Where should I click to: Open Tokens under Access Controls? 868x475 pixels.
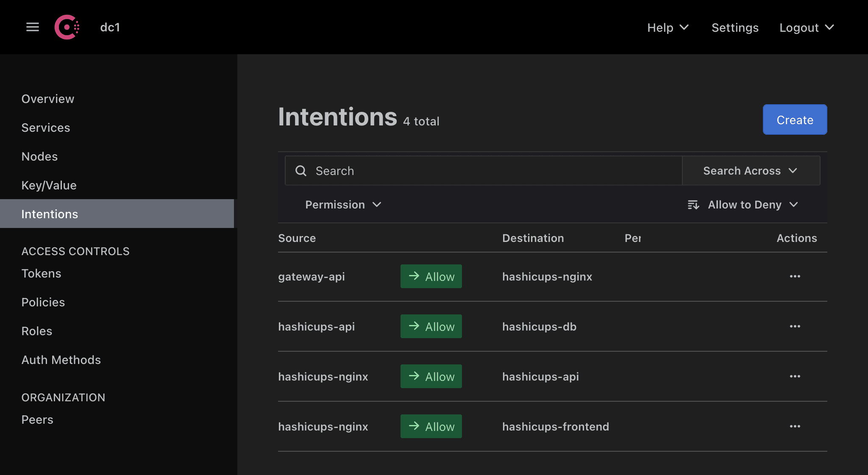(41, 273)
